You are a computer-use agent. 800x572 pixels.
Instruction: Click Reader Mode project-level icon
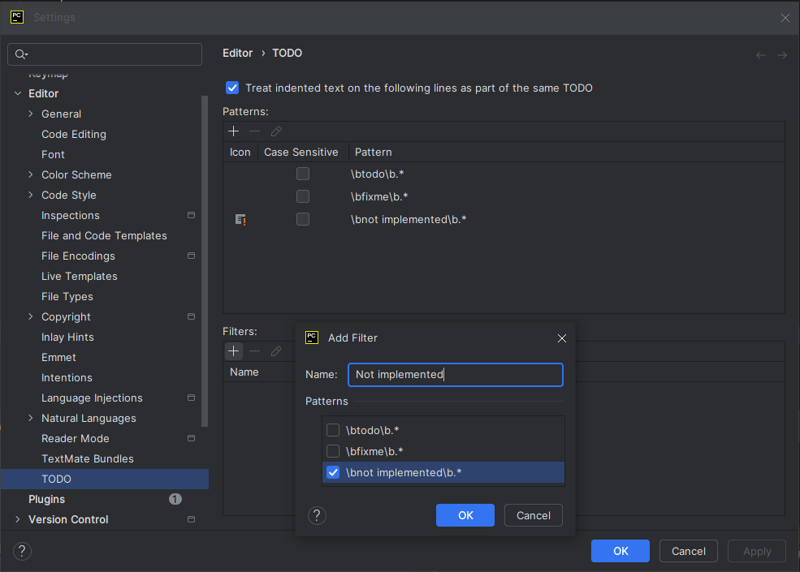point(191,438)
